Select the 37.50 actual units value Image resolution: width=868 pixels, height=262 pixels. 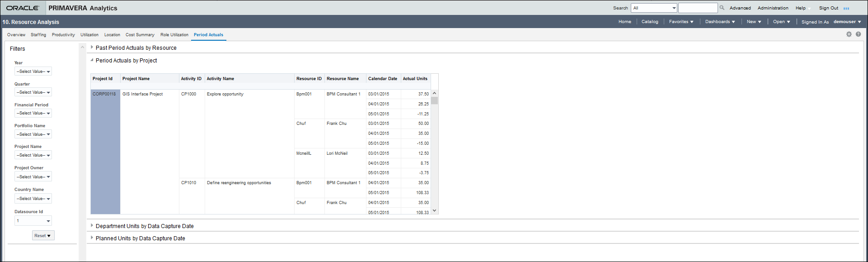point(423,94)
